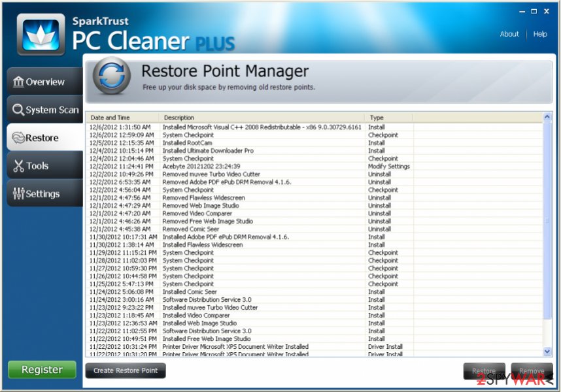Image resolution: width=561 pixels, height=392 pixels.
Task: Select the 11/24/2012 3:00:16 AM Software Distribution row
Action: (x=314, y=300)
